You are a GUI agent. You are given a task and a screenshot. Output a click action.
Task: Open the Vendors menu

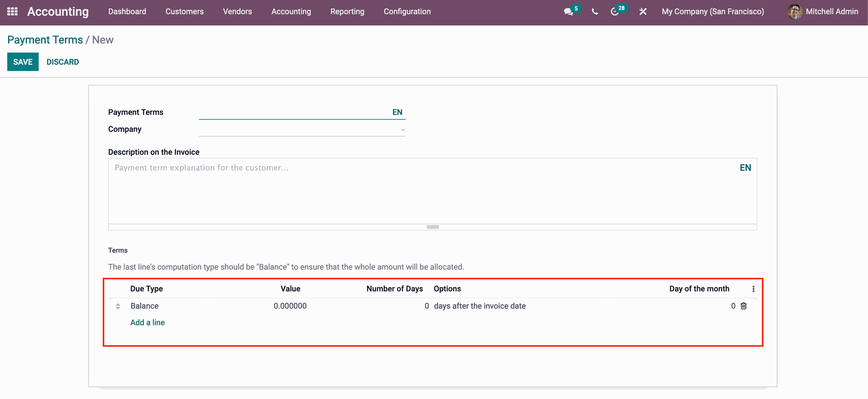pyautogui.click(x=237, y=12)
